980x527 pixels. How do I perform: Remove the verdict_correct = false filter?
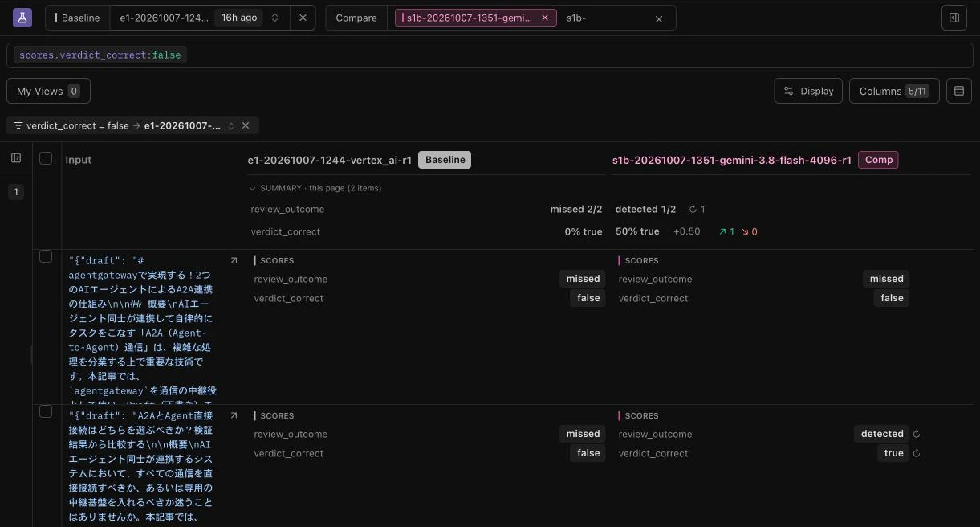(246, 125)
